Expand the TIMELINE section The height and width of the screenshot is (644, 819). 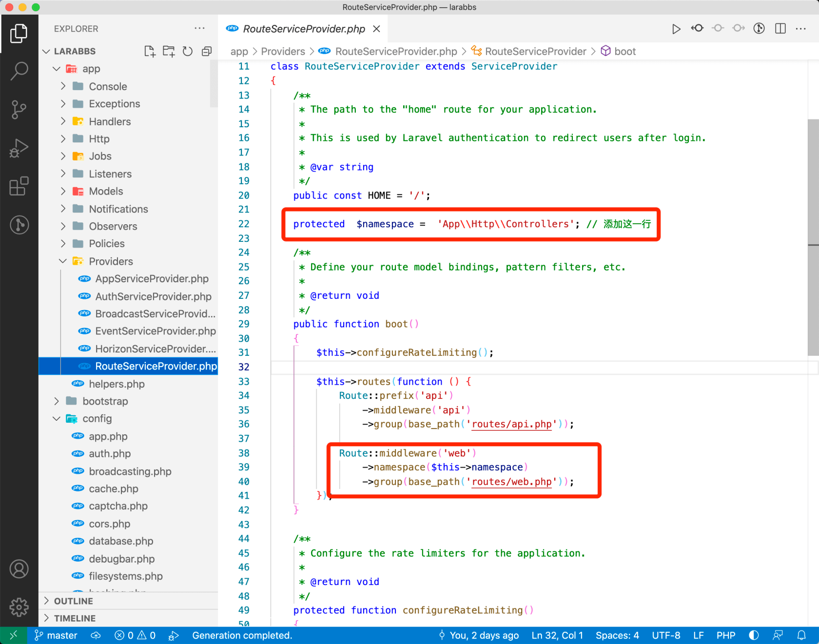(128, 618)
